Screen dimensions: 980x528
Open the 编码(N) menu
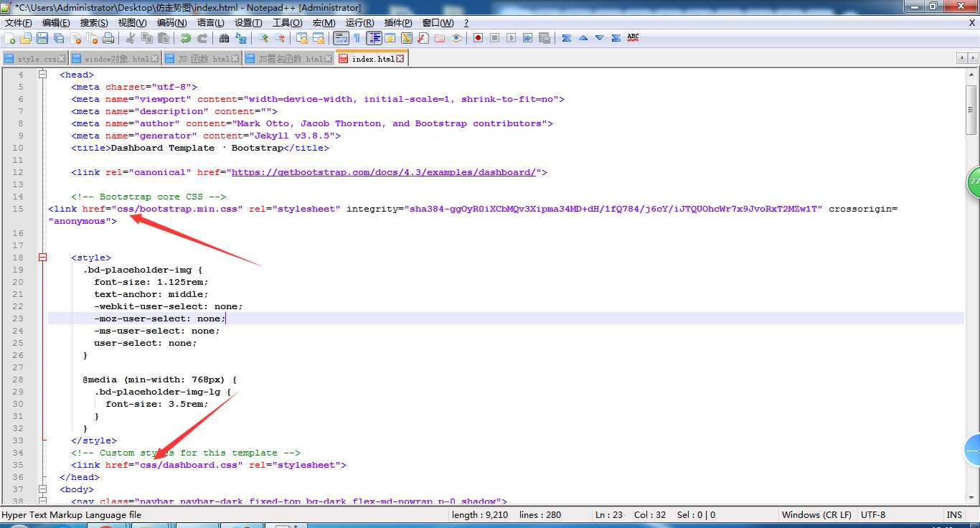click(171, 23)
